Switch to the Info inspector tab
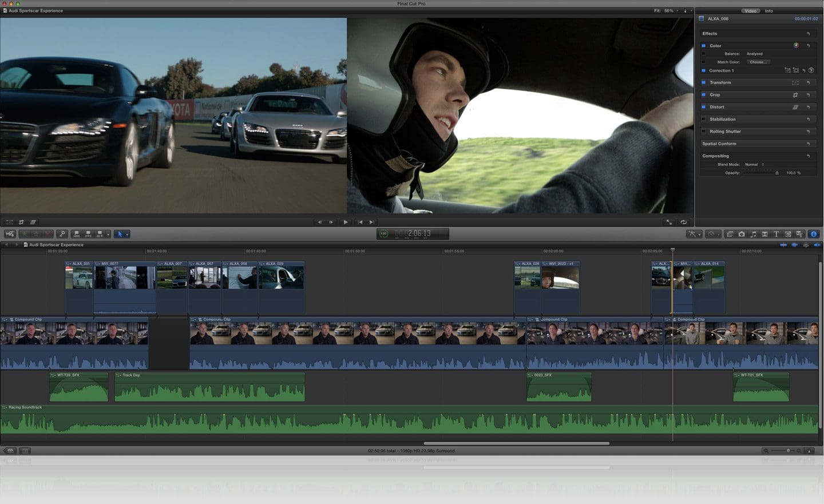Screen dimensions: 824x504 [x=769, y=11]
